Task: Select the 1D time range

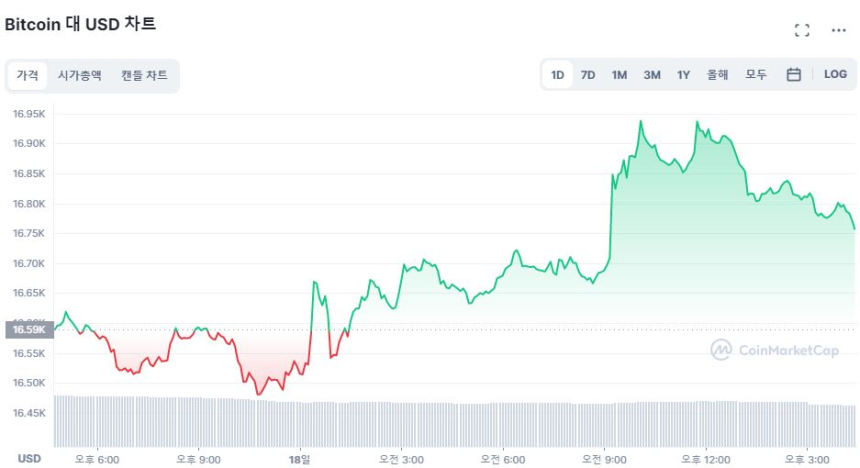Action: click(558, 75)
